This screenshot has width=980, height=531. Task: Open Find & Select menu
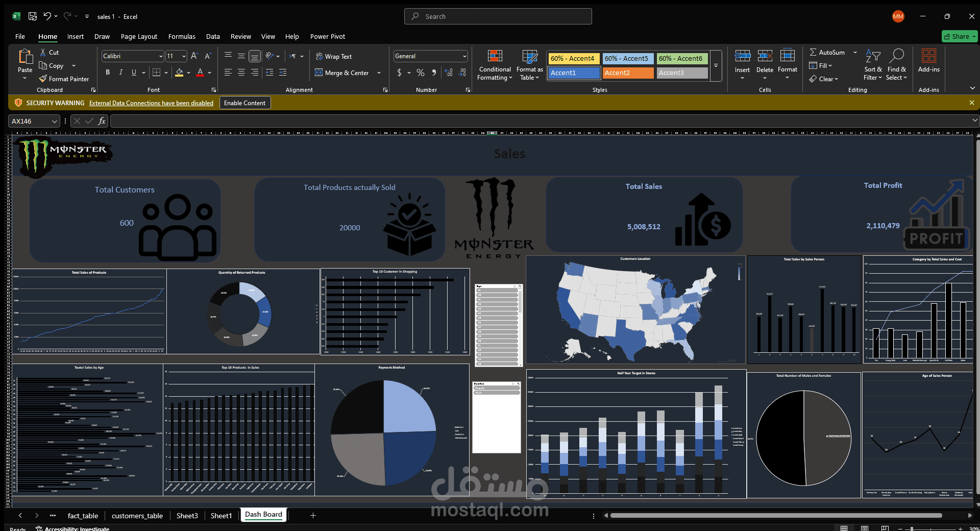897,65
